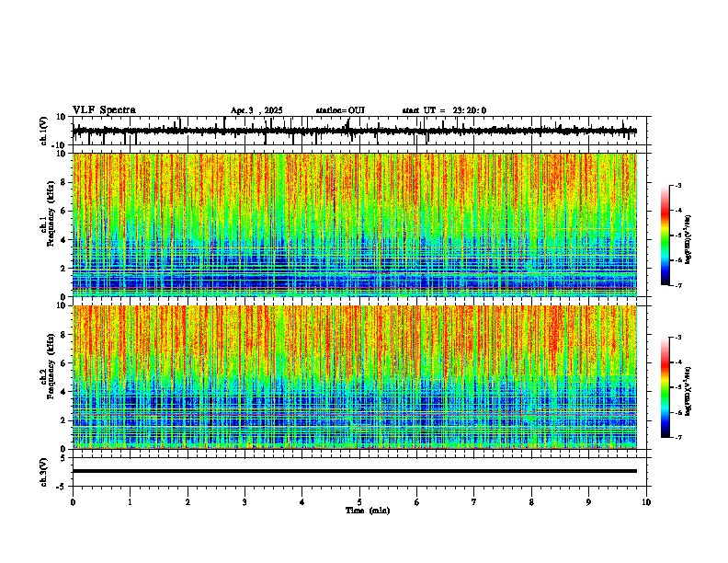This screenshot has width=728, height=563.
Task: Click time axis tick label "7"
Action: point(474,502)
